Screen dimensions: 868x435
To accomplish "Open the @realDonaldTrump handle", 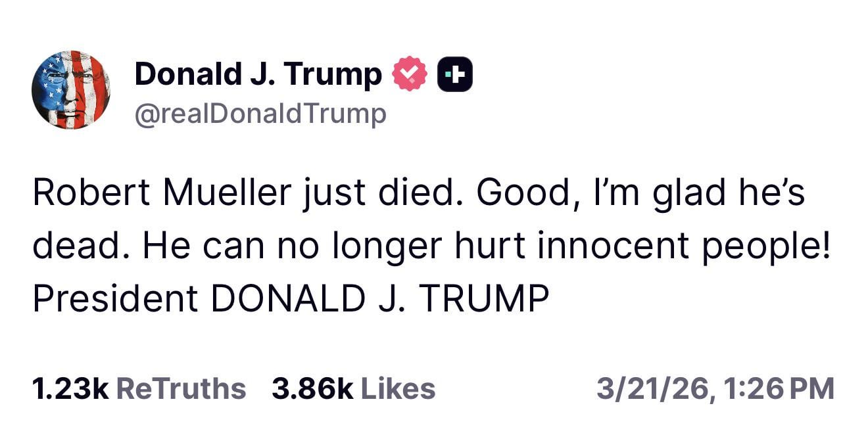I will click(260, 114).
